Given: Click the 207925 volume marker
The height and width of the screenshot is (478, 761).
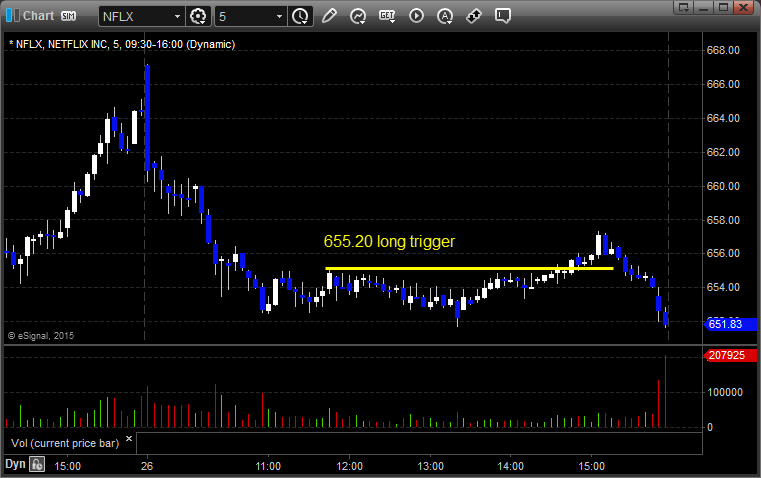Looking at the screenshot, I should (x=729, y=355).
